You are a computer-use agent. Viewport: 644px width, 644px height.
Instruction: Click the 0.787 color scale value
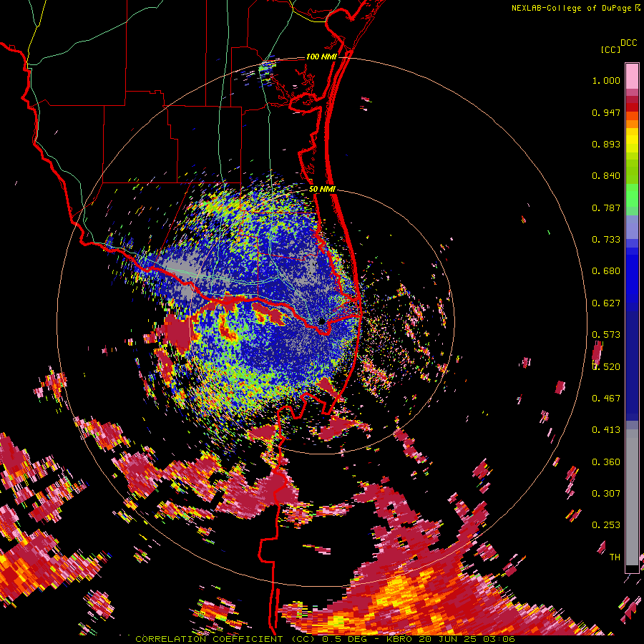point(606,208)
